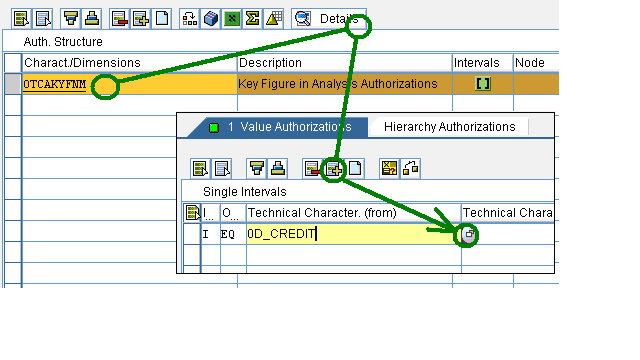Select row marker of the 0D_CREDIT interval row

192,234
